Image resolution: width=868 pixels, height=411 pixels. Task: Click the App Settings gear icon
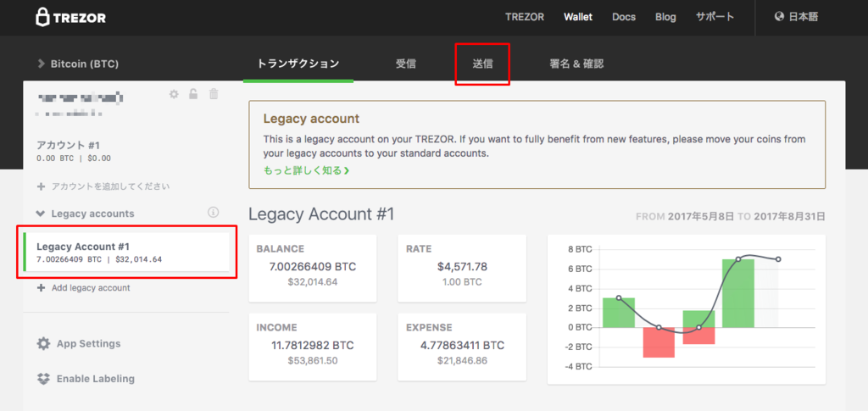(43, 343)
